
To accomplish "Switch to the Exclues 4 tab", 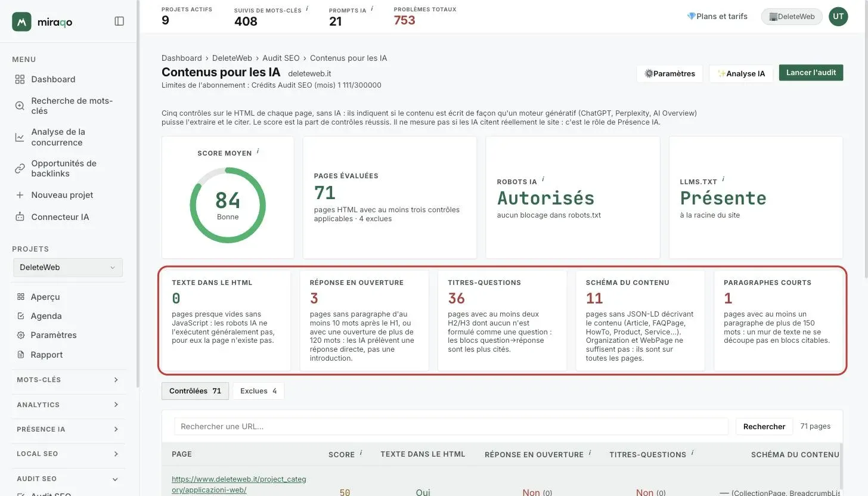I will [x=258, y=391].
